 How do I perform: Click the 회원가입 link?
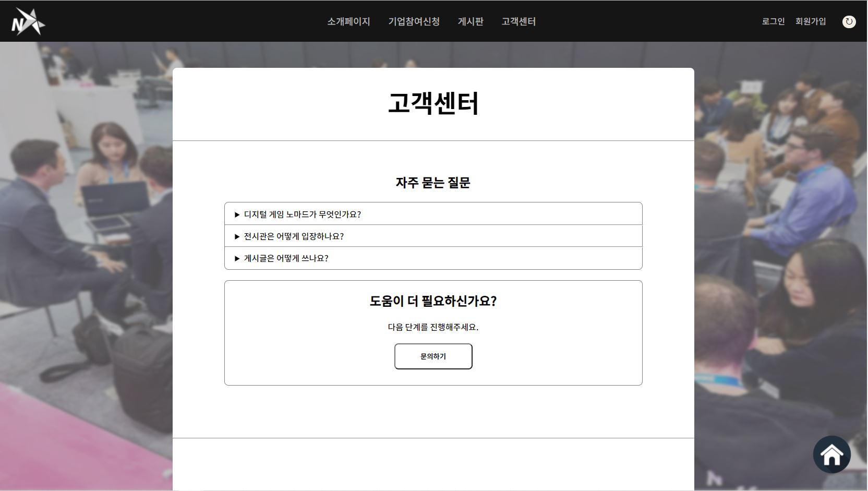coord(811,21)
